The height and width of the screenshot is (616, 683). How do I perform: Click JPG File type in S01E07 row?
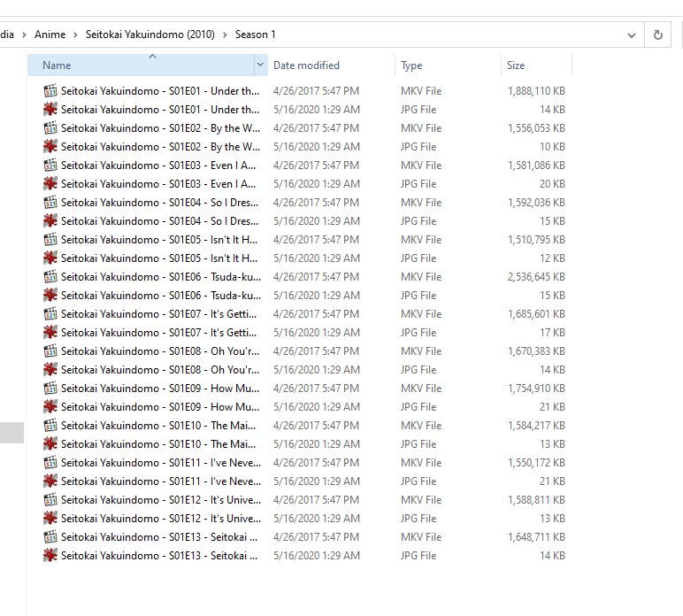418,333
